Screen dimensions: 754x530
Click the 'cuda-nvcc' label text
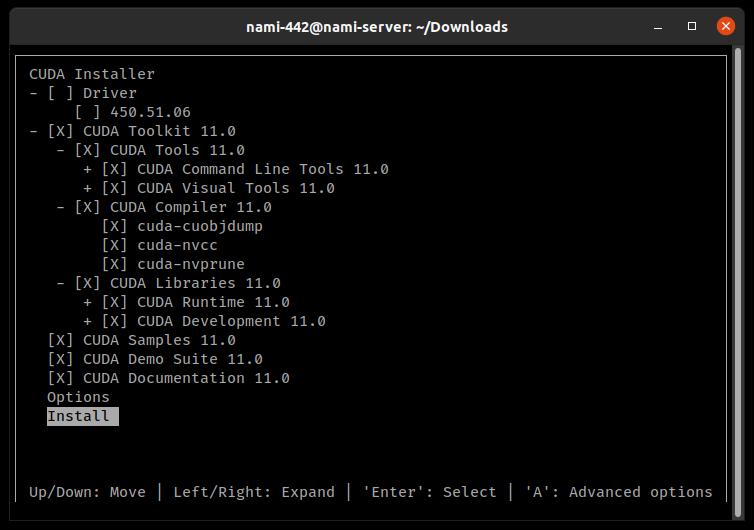click(177, 245)
